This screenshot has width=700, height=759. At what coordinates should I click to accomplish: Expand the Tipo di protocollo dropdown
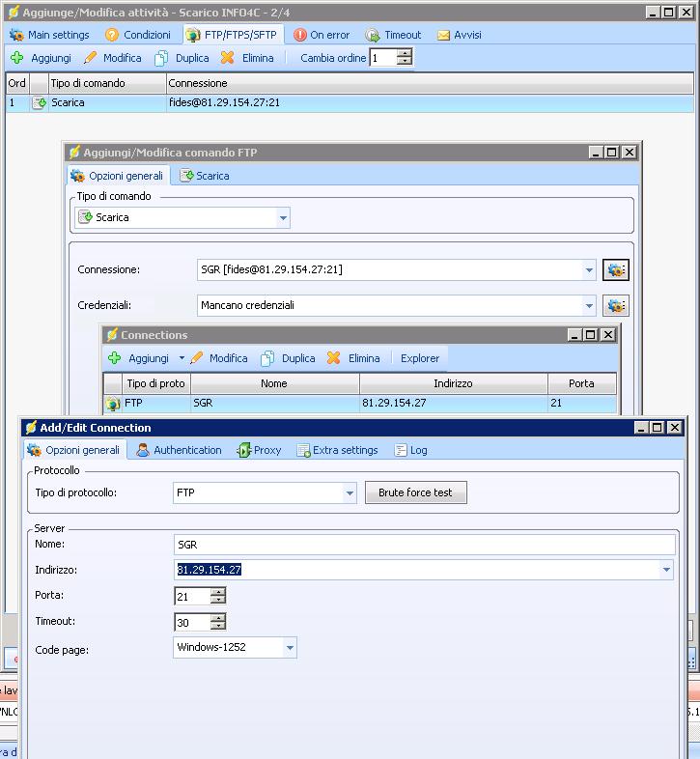click(x=350, y=493)
